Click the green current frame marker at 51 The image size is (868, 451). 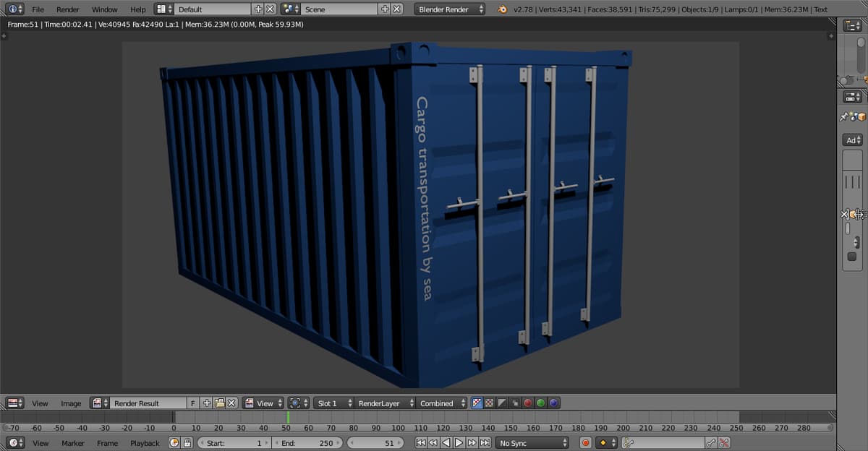(288, 418)
